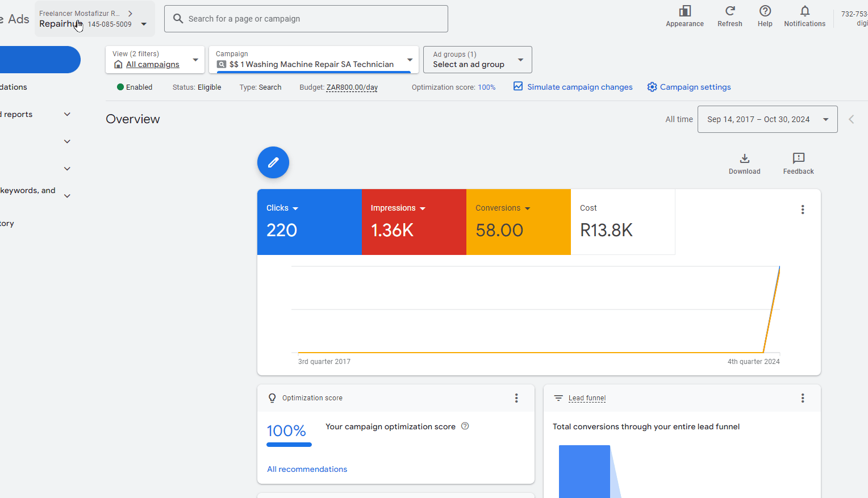Click the Appearance icon in top bar
Image resolution: width=868 pixels, height=498 pixels.
tap(685, 11)
